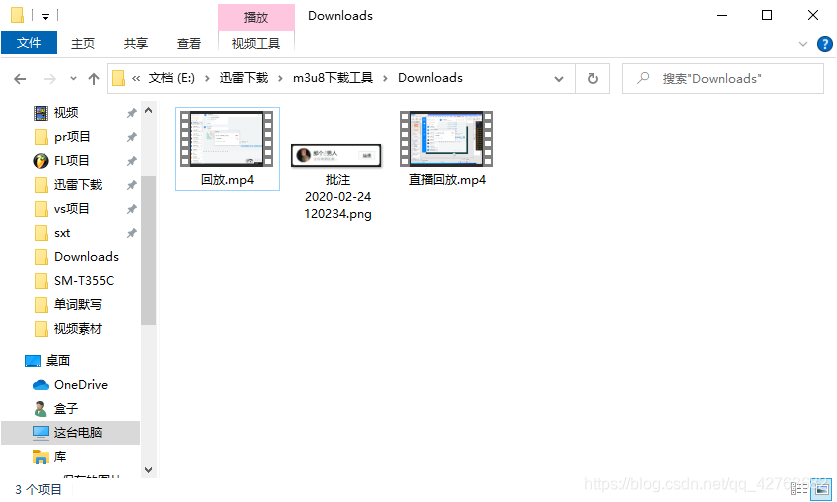Switch to details view in status bar

tap(799, 488)
